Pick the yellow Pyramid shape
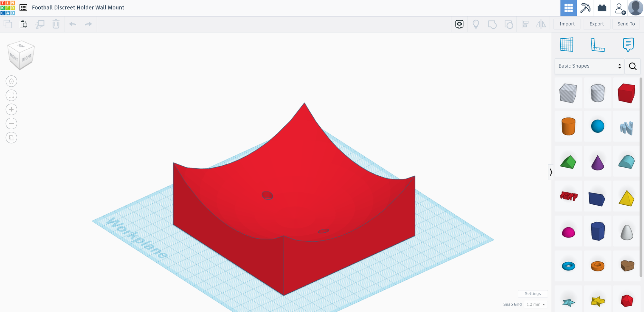 (627, 198)
